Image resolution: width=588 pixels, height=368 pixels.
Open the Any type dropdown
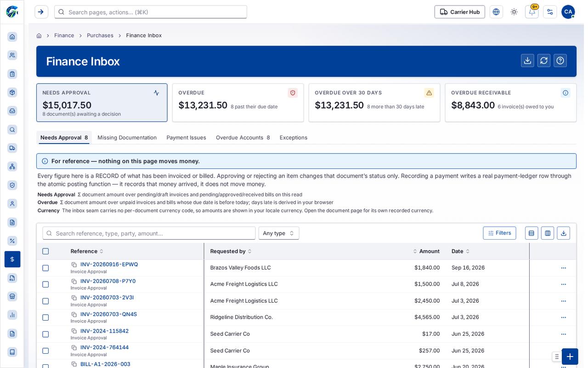279,233
